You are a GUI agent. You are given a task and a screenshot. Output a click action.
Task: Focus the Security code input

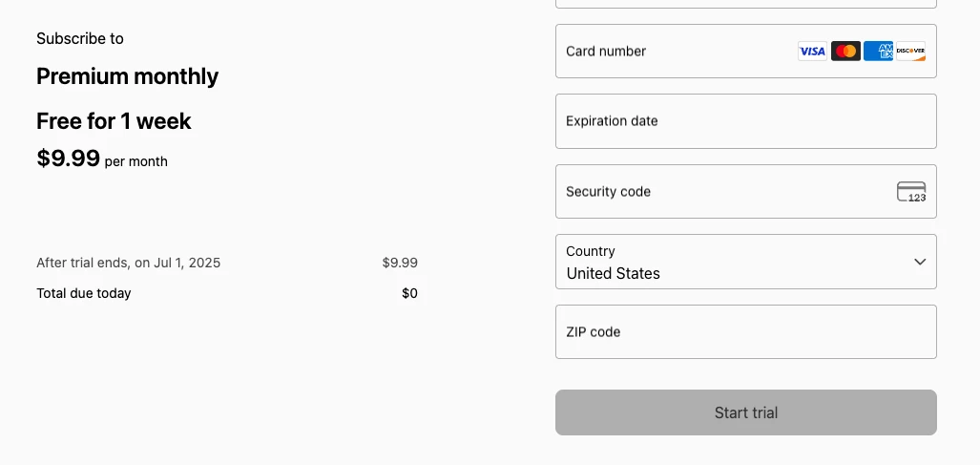[x=745, y=192]
